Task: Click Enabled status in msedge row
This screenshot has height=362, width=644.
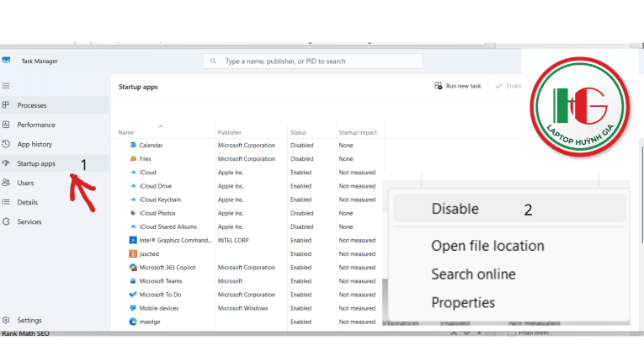Action: pyautogui.click(x=301, y=322)
